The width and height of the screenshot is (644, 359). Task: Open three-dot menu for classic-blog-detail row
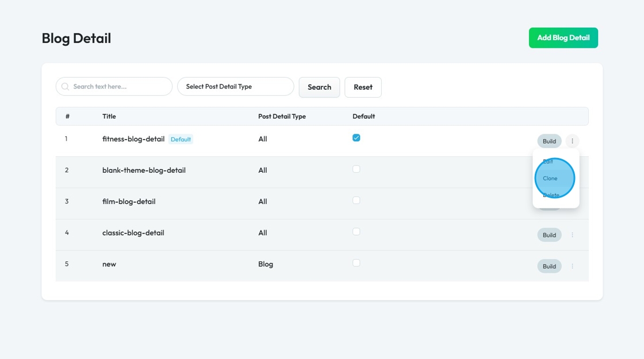[572, 235]
